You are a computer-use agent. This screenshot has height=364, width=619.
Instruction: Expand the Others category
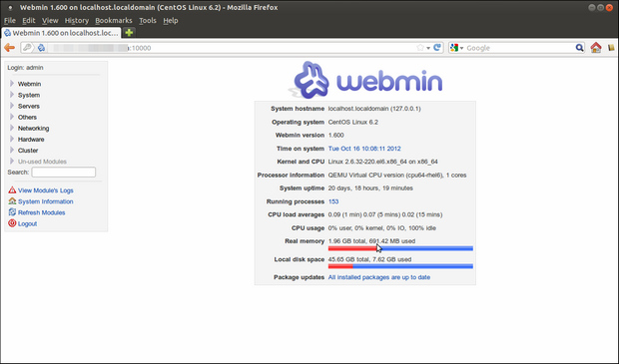[12, 117]
